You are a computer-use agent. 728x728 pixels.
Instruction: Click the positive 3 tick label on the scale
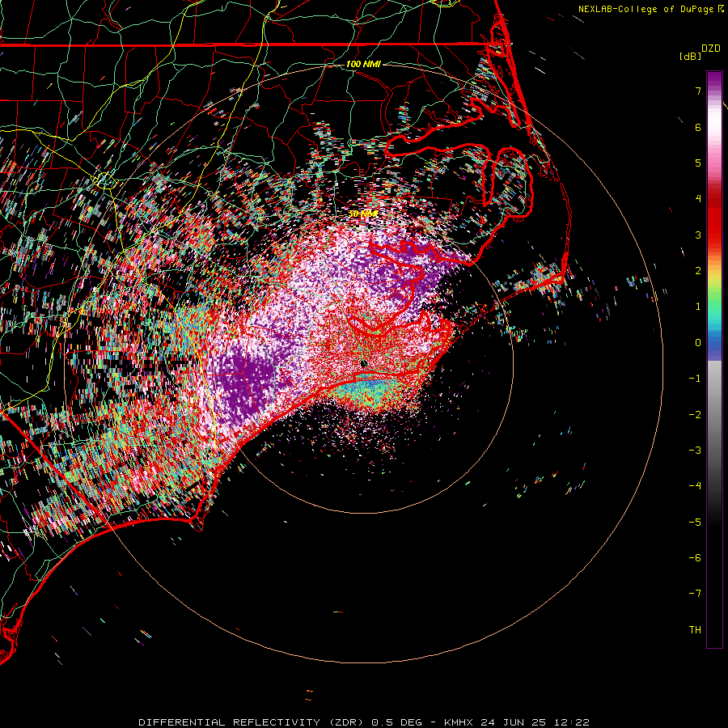(x=698, y=235)
